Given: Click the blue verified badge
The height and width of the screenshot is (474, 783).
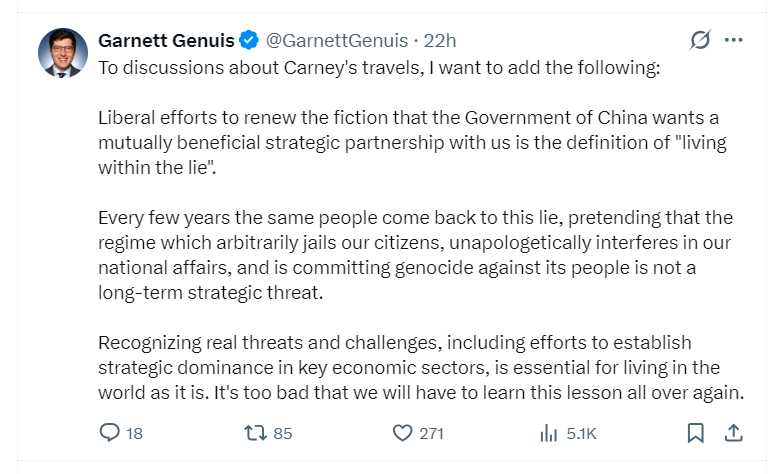Looking at the screenshot, I should click(x=250, y=41).
